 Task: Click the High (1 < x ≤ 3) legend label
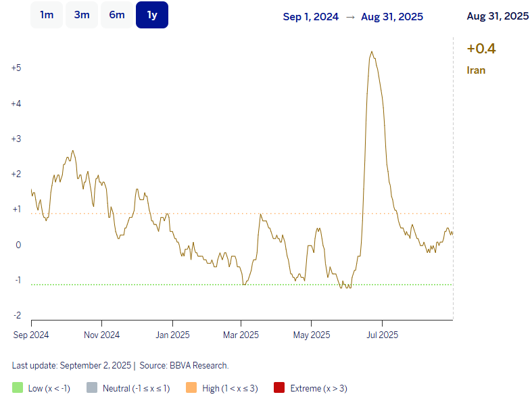click(230, 388)
